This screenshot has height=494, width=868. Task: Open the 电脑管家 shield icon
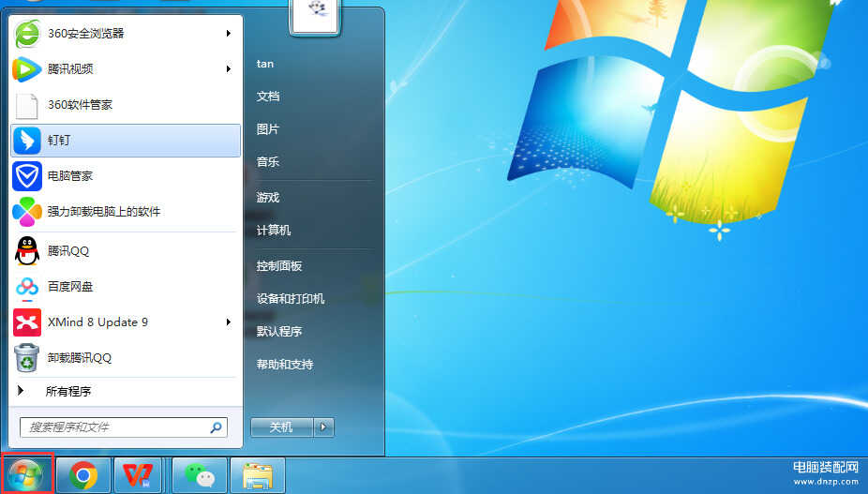26,176
